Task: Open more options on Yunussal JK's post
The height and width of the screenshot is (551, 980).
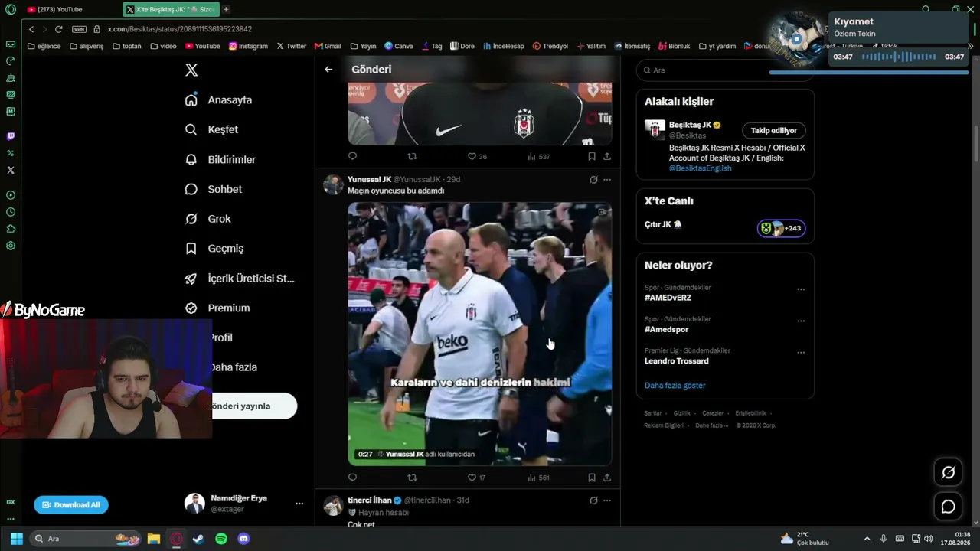Action: coord(607,180)
